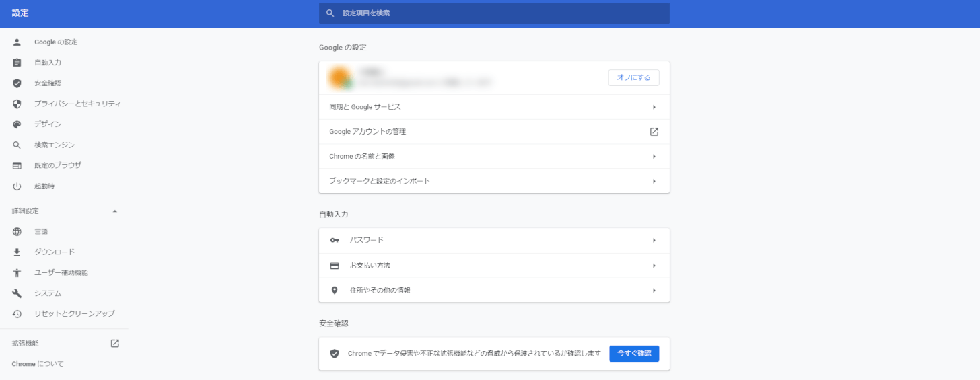
Task: Click the external link icon for Google アカウントの管理
Action: 654,132
